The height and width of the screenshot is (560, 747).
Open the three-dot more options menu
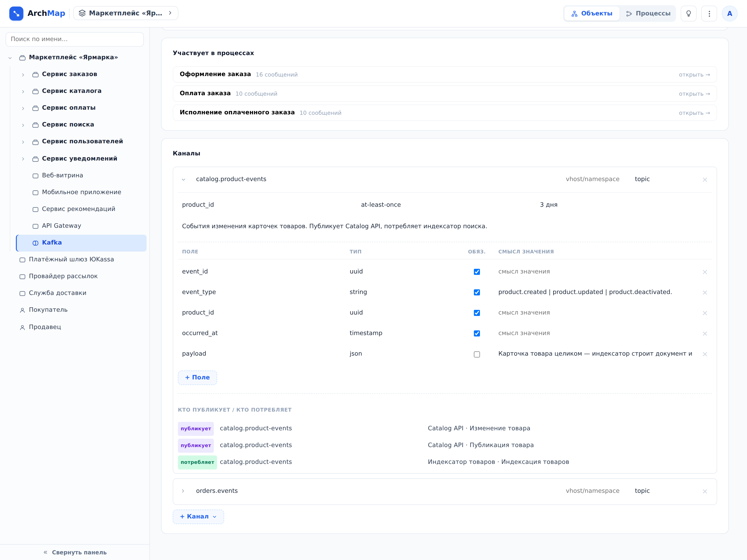[709, 14]
